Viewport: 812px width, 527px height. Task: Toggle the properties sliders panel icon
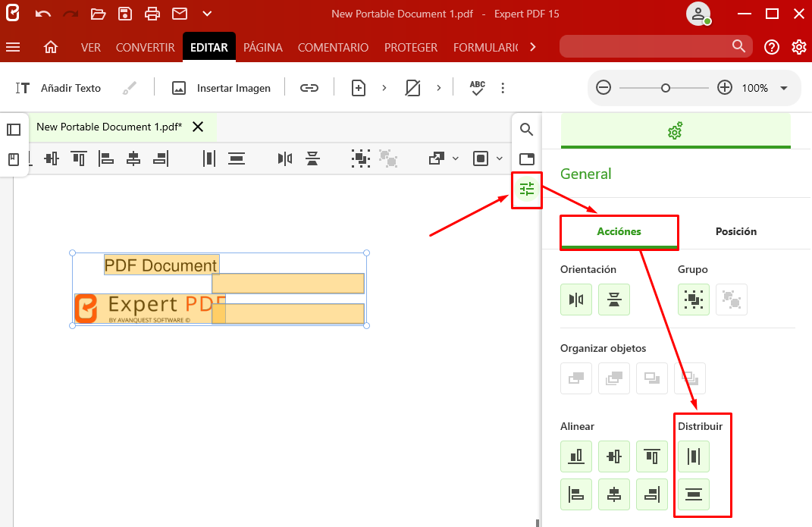527,190
